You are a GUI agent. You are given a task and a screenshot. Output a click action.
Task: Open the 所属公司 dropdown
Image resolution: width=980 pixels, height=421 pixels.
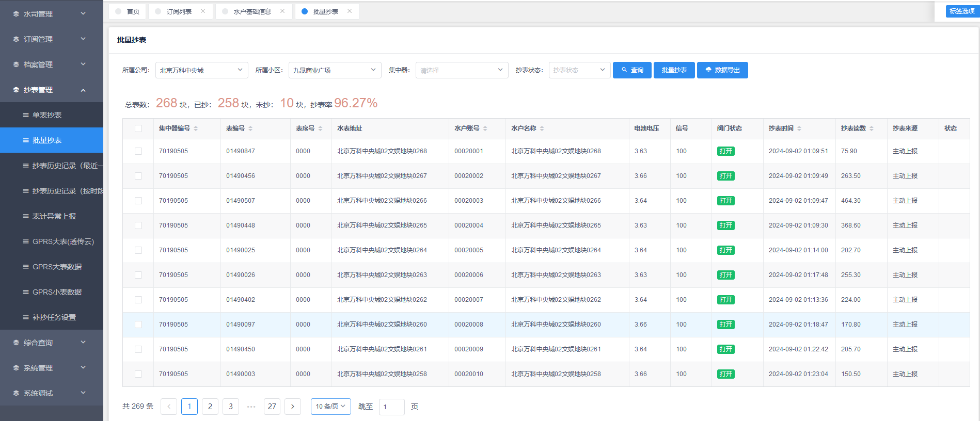pyautogui.click(x=202, y=70)
